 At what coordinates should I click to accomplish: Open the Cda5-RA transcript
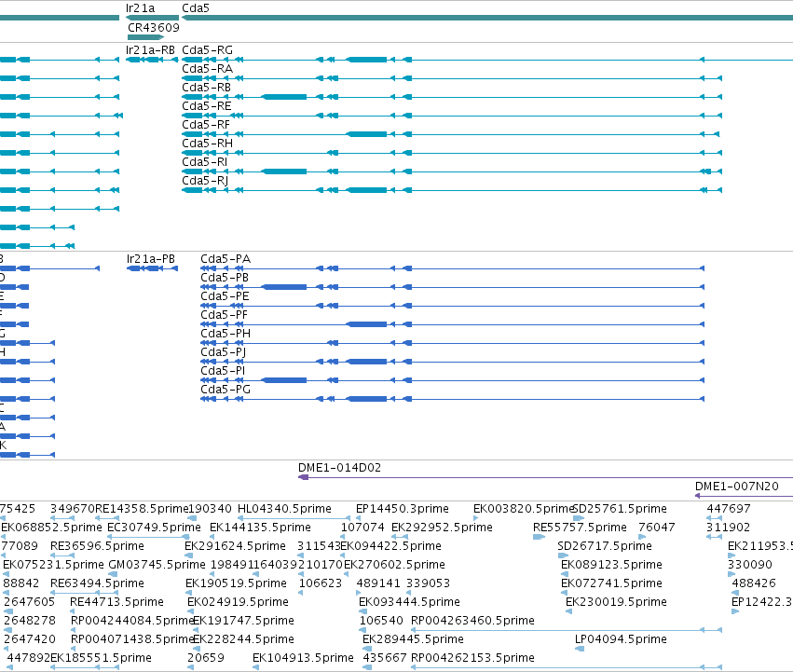[452, 78]
